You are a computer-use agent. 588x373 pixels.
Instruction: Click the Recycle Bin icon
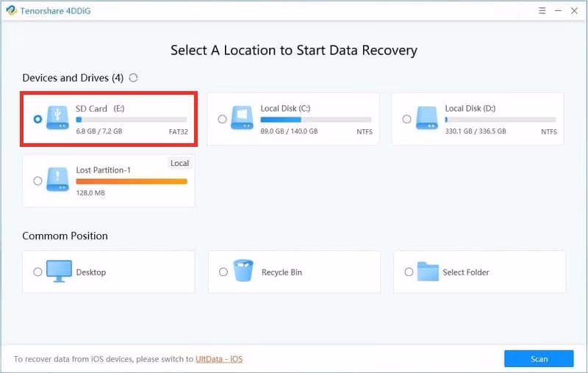[x=244, y=272]
